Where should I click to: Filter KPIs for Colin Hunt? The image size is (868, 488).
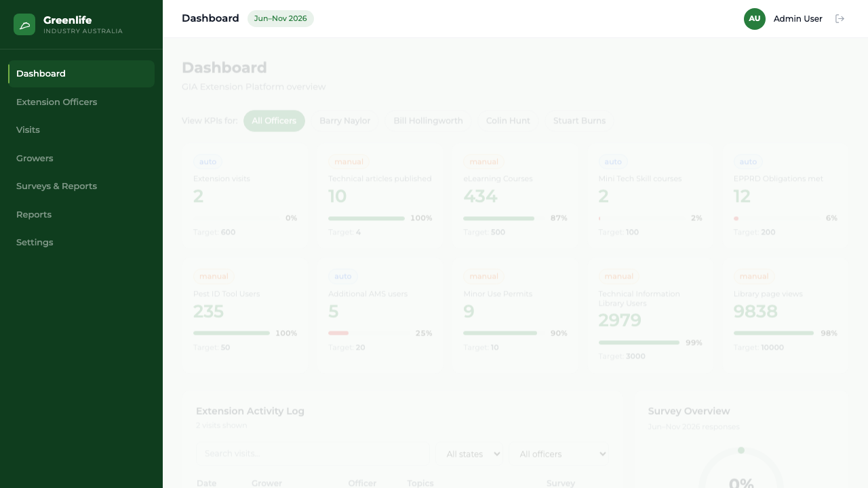pyautogui.click(x=508, y=121)
